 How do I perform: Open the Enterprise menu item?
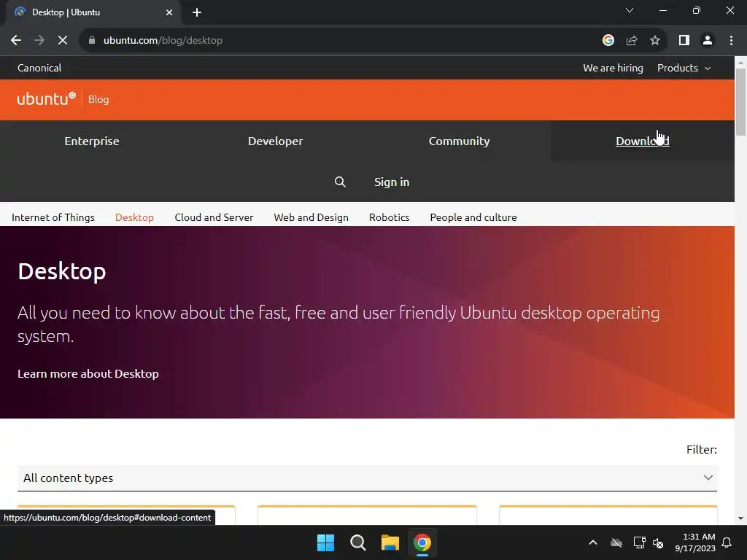point(92,141)
